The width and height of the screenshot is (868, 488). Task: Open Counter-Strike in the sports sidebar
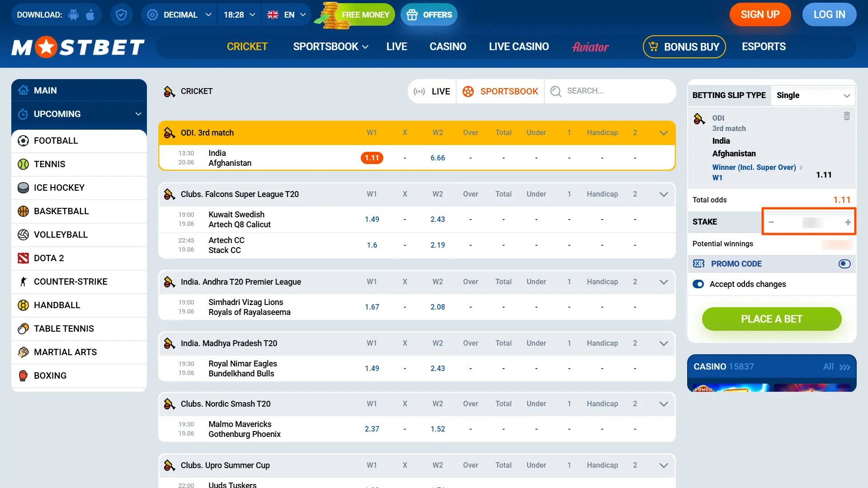pyautogui.click(x=79, y=282)
